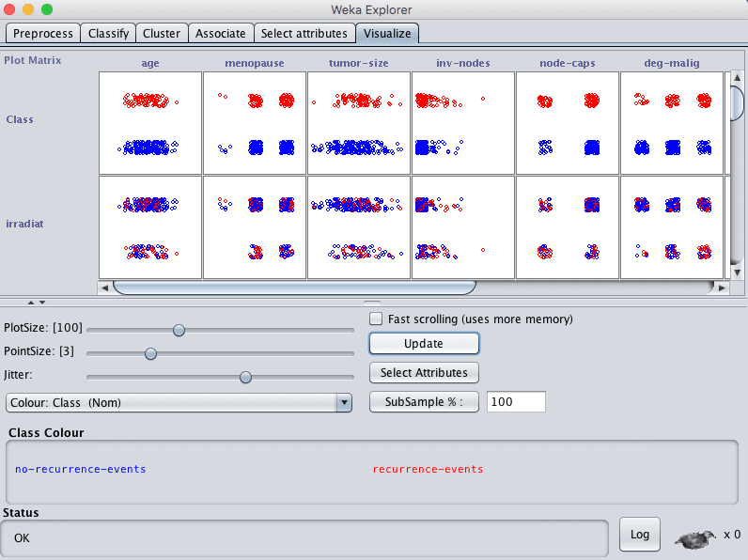
Task: Open the irradiat vs age scatter plot
Action: [x=150, y=227]
